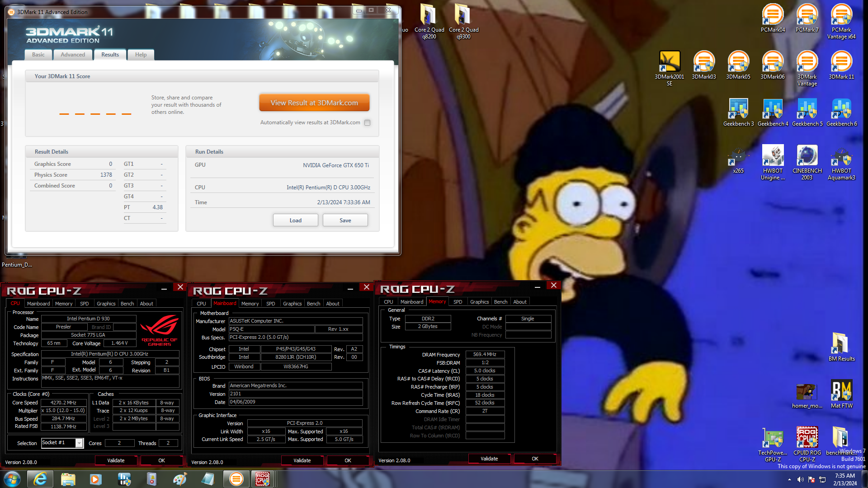The width and height of the screenshot is (868, 488).
Task: Select the BM Results folder icon
Action: pyautogui.click(x=841, y=347)
